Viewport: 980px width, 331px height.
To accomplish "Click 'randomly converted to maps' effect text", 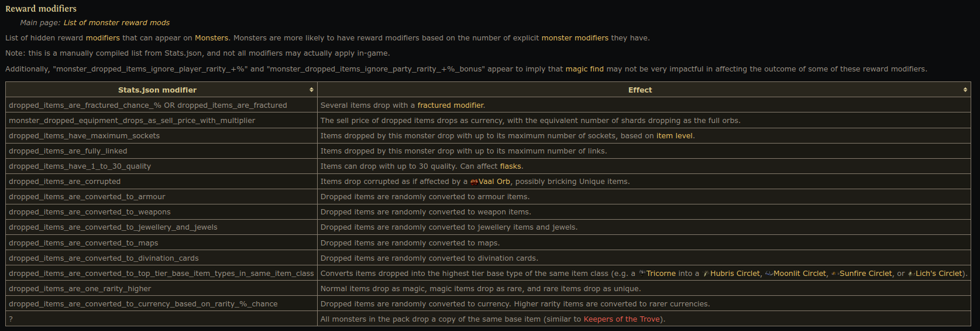I will [410, 243].
